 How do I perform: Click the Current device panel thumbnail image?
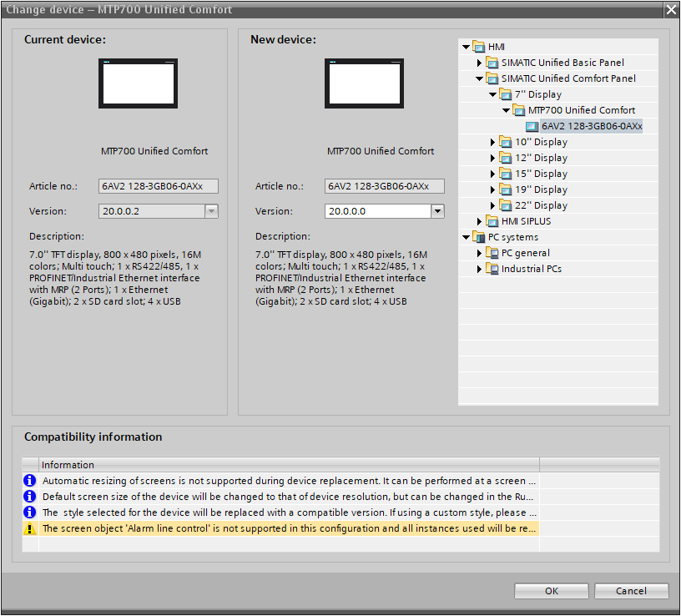138,83
